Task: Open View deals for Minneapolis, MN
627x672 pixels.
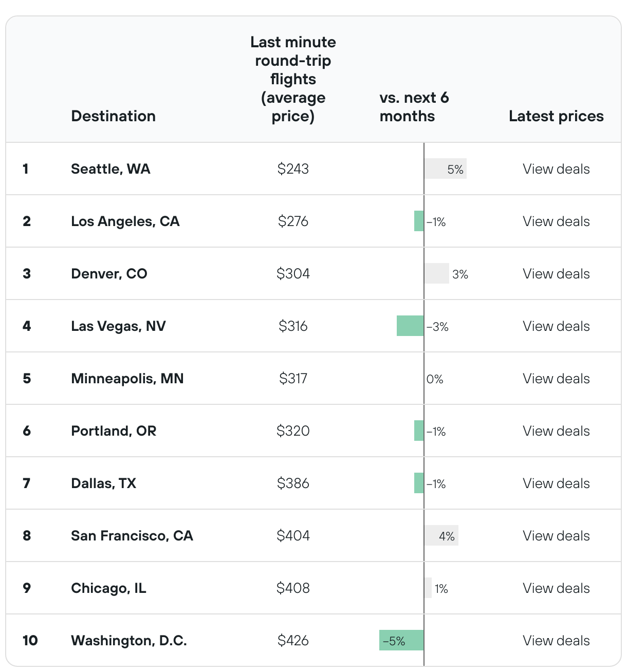Action: 556,379
